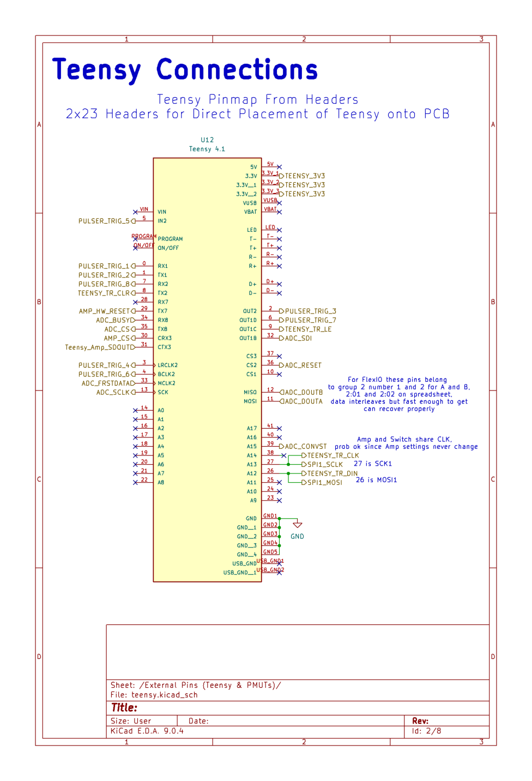
Task: Select the 'Id: 2/8' sheet number
Action: [x=427, y=731]
